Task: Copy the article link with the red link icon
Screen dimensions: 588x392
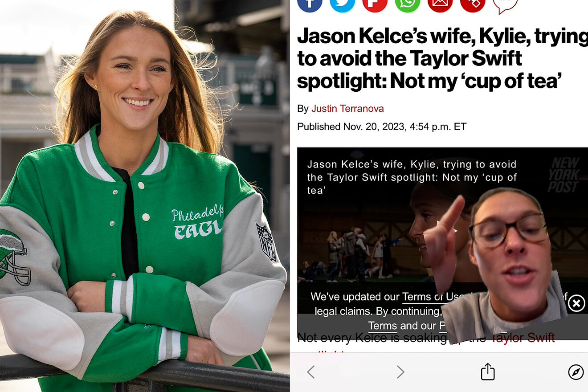Action: click(473, 3)
